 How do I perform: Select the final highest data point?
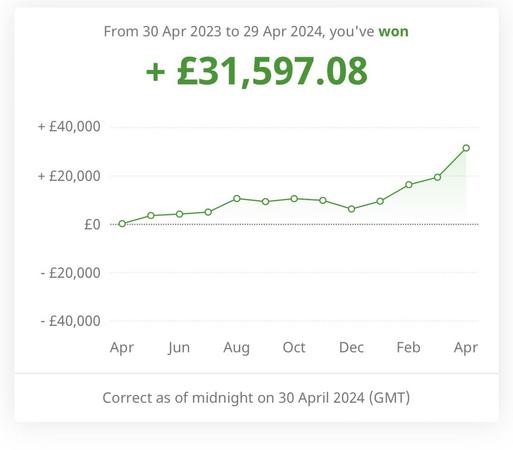pos(466,148)
